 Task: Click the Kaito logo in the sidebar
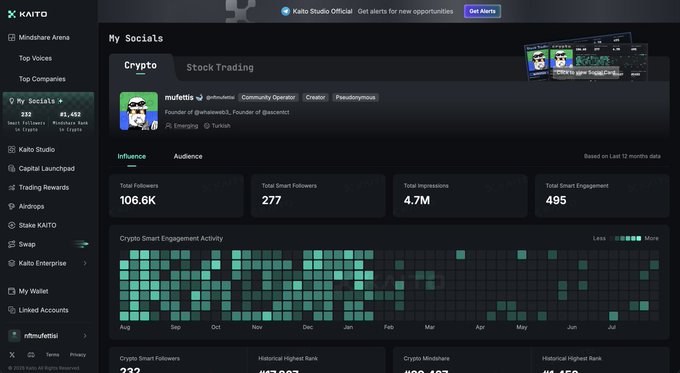(x=27, y=14)
